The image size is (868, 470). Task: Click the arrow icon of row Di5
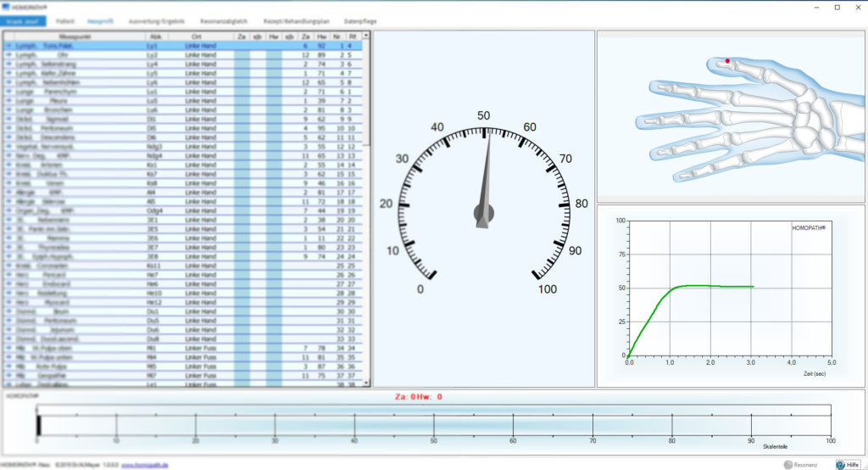click(8, 128)
